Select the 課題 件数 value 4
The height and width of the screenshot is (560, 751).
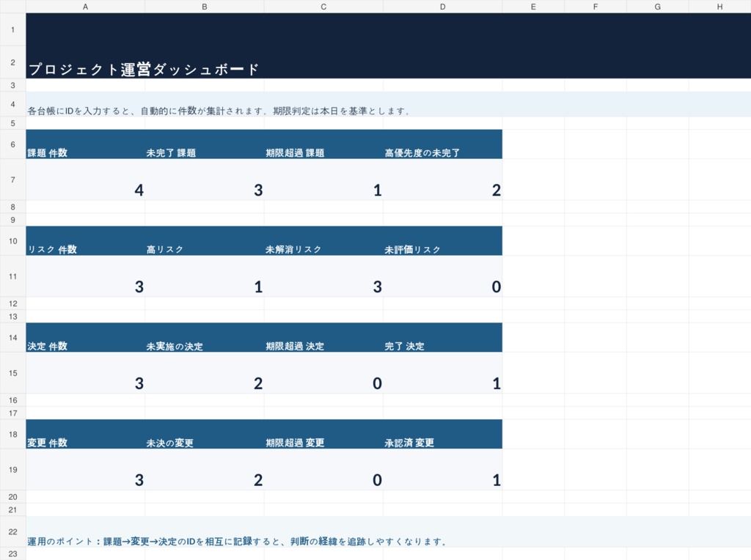[x=85, y=180]
